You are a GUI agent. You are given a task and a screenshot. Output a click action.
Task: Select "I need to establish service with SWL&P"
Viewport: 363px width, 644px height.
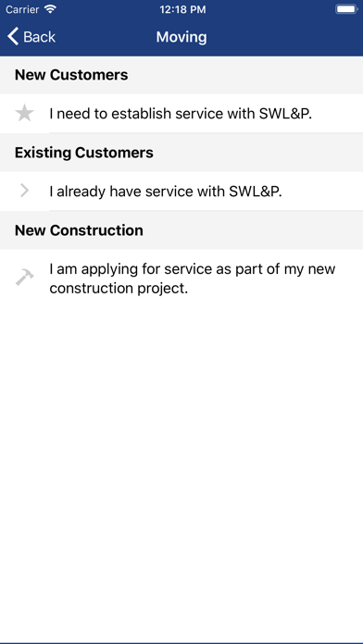(x=181, y=114)
